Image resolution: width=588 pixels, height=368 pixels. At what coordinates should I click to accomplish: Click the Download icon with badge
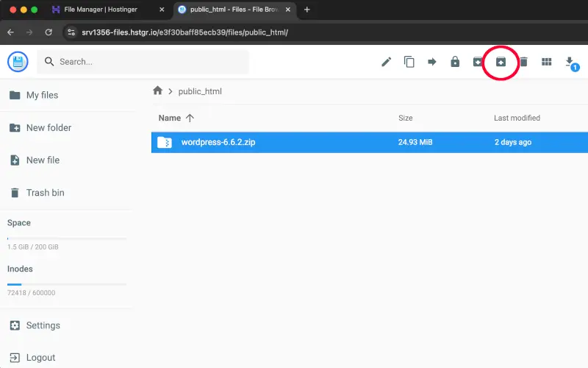coord(572,63)
